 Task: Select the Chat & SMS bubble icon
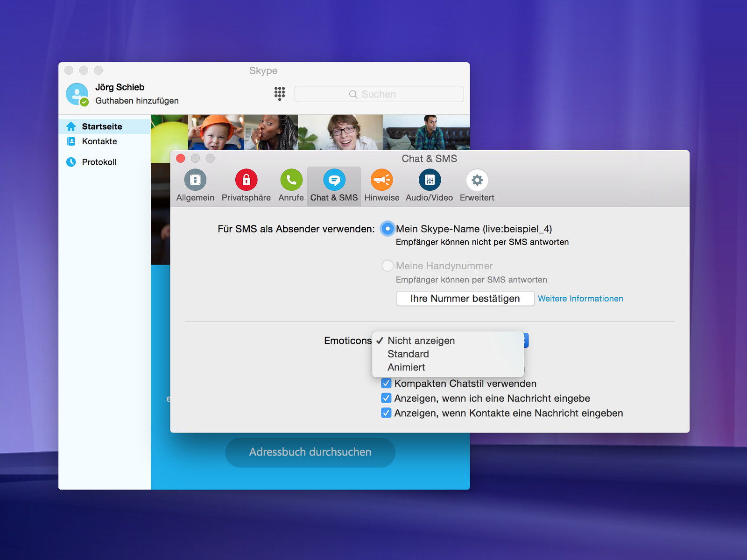(x=334, y=180)
